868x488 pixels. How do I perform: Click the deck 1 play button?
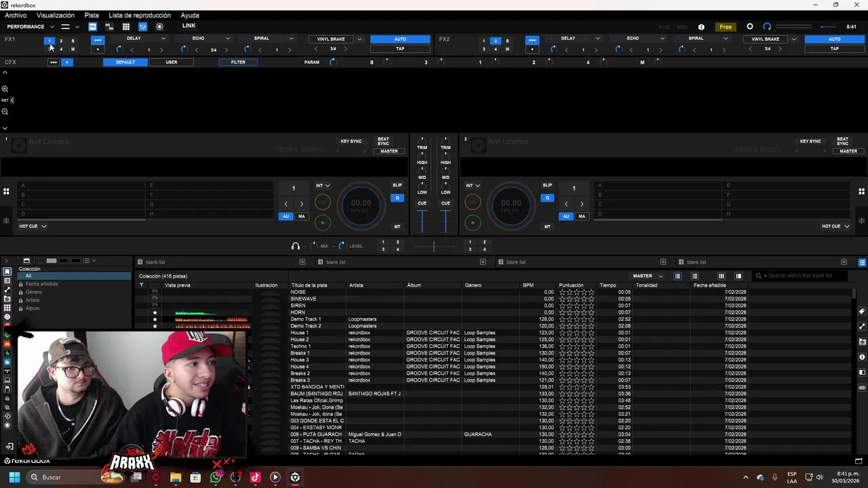(x=323, y=222)
